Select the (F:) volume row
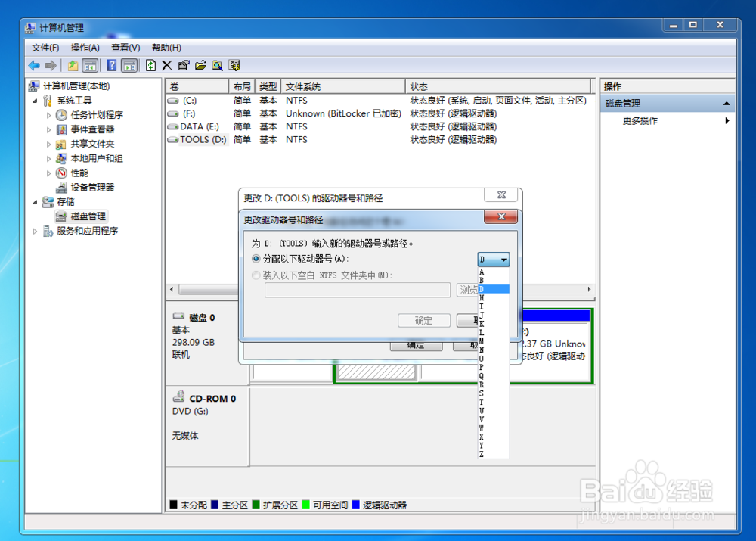 379,113
